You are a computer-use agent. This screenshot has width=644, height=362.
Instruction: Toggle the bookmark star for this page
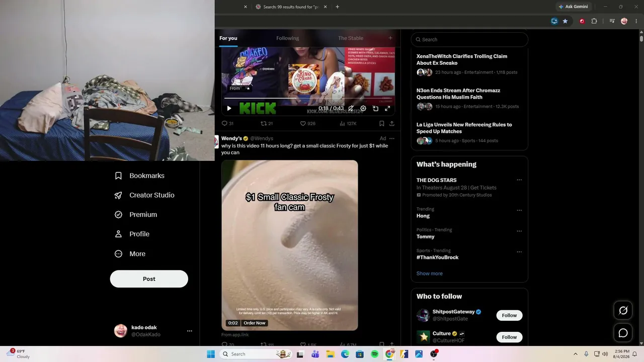click(x=565, y=21)
